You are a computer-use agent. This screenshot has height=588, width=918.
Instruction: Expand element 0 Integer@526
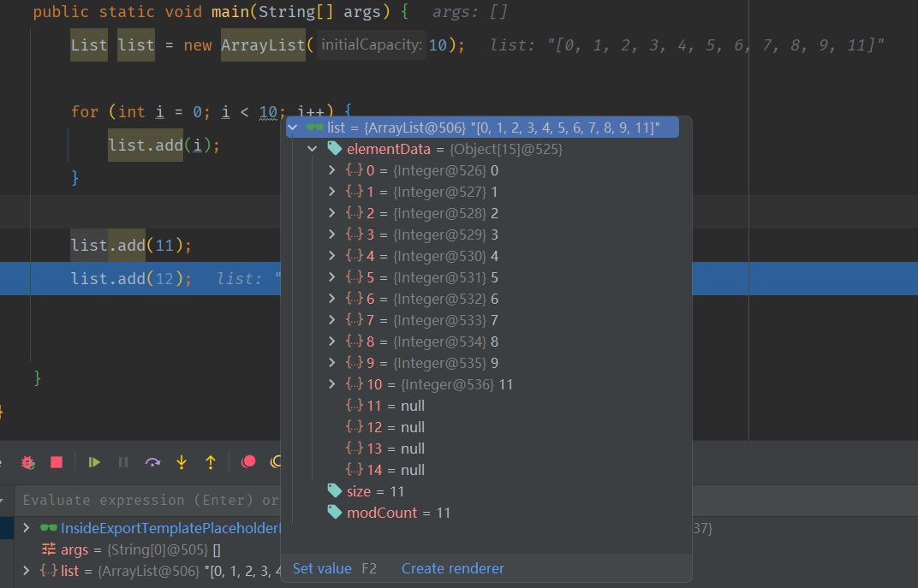pos(332,169)
